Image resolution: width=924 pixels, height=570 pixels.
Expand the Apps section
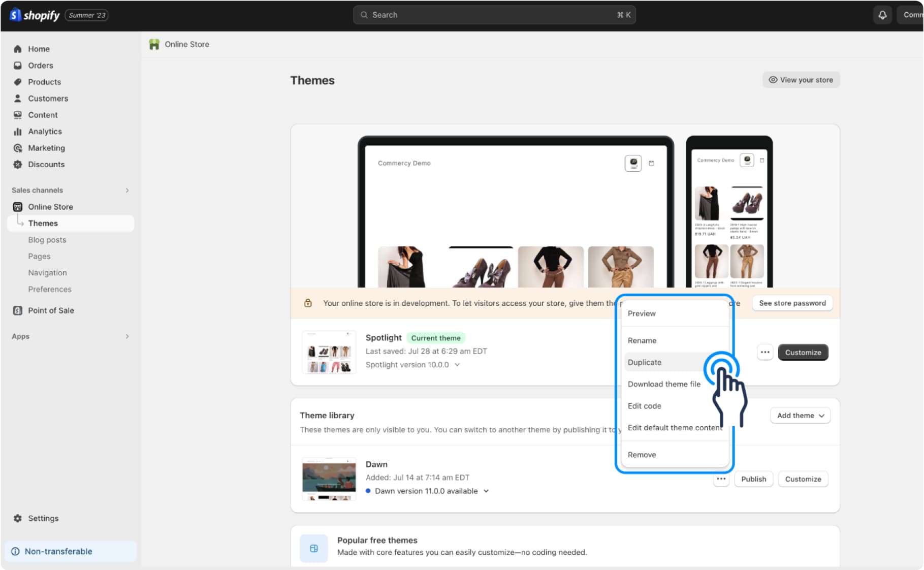click(x=127, y=336)
